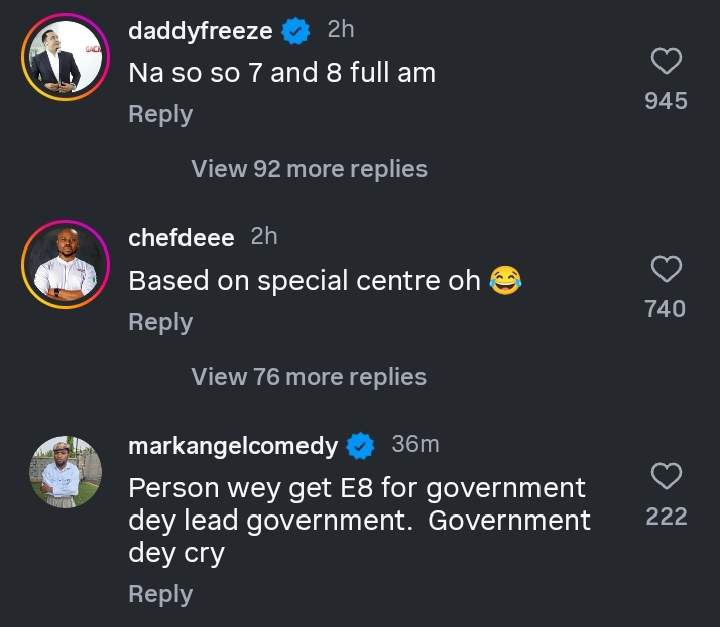The image size is (720, 627).
Task: View the 222 likes on markangelcomedy's comment
Action: pyautogui.click(x=666, y=516)
